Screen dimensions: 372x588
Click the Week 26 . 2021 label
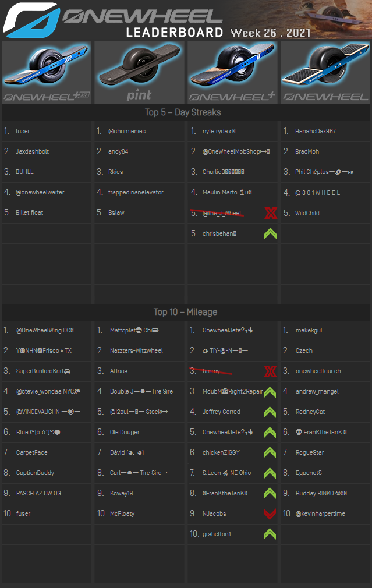point(270,32)
